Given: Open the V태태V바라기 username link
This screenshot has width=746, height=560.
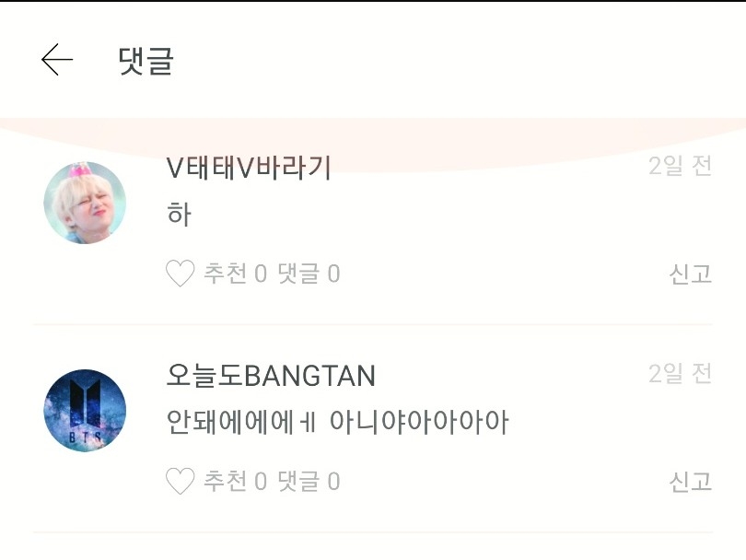Looking at the screenshot, I should pos(249,168).
